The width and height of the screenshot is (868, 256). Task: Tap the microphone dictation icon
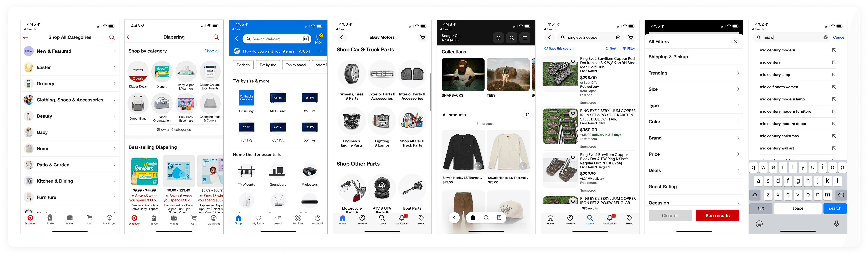point(836,224)
